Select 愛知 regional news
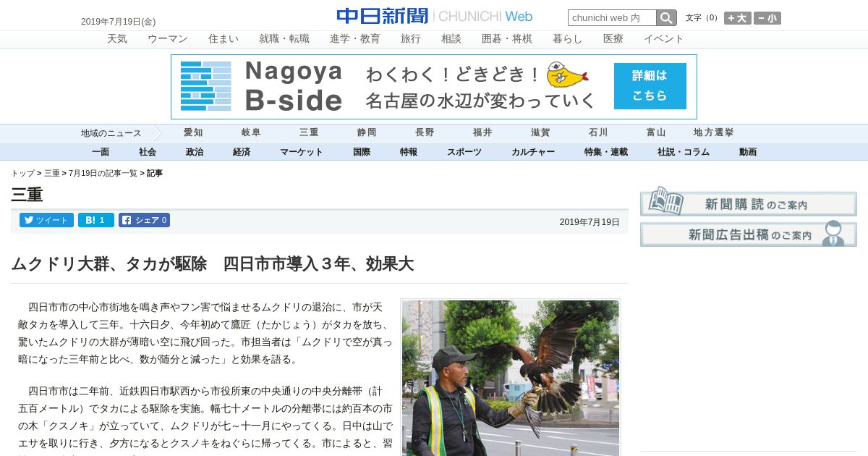Screen dimensions: 868x456 [x=193, y=132]
